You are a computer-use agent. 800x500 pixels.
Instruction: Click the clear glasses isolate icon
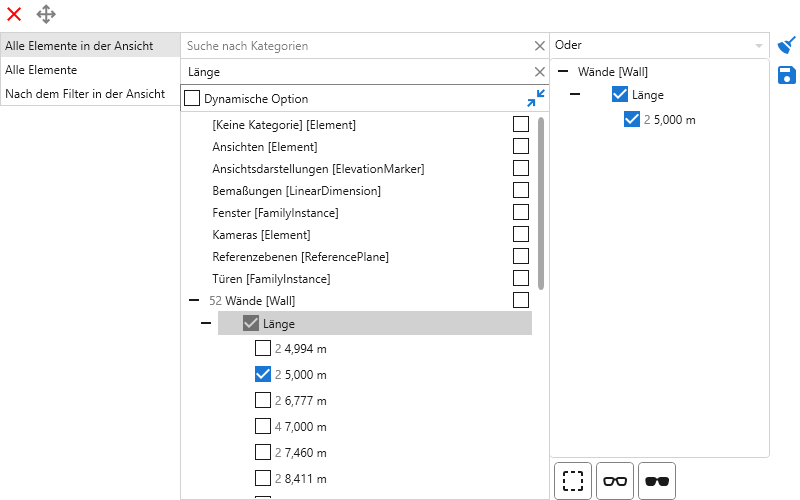(x=615, y=481)
